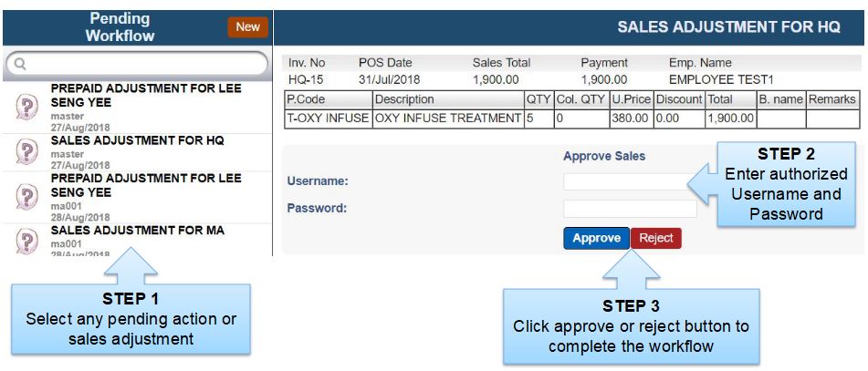The width and height of the screenshot is (868, 371).
Task: Click the question icon beside first prepaid adjustment
Action: pos(26,107)
